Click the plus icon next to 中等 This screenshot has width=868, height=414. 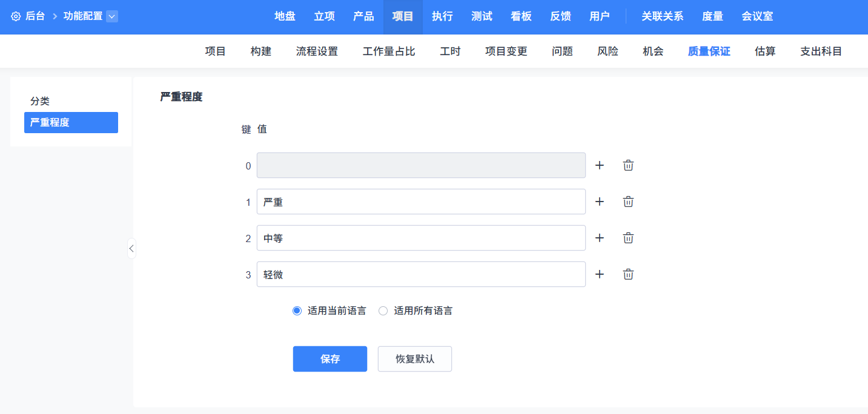(x=600, y=238)
